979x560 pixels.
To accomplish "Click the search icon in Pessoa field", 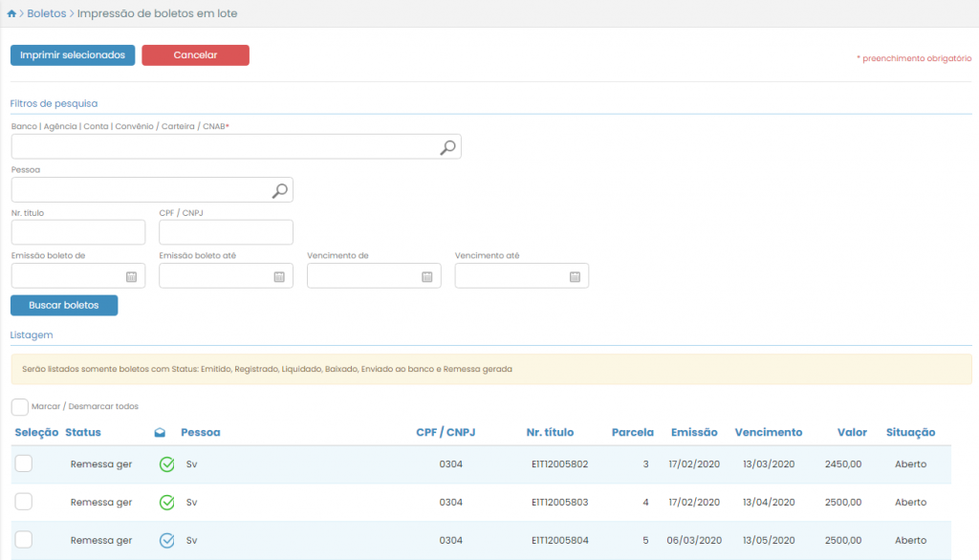I will [279, 190].
